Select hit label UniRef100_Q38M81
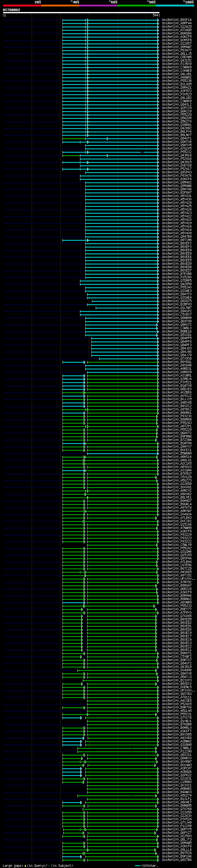The width and height of the screenshot is (197, 868). point(177,125)
